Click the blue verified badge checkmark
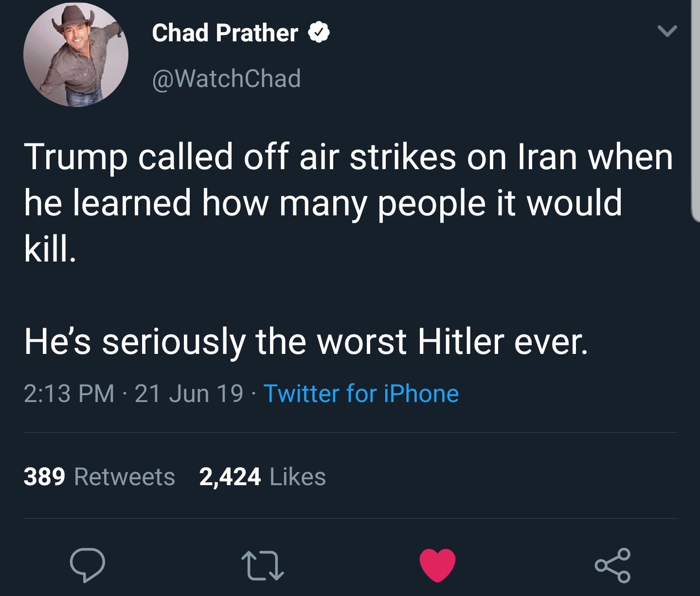Image resolution: width=700 pixels, height=596 pixels. 319,33
